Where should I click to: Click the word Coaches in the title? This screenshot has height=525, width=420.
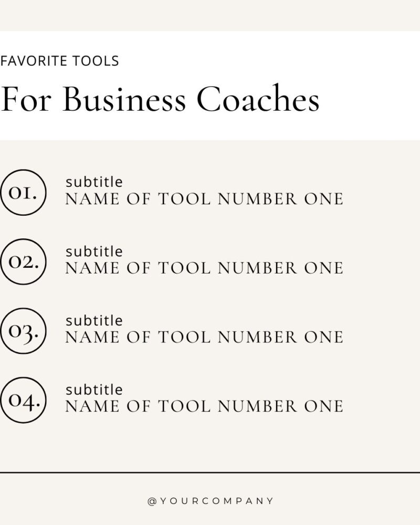point(258,98)
